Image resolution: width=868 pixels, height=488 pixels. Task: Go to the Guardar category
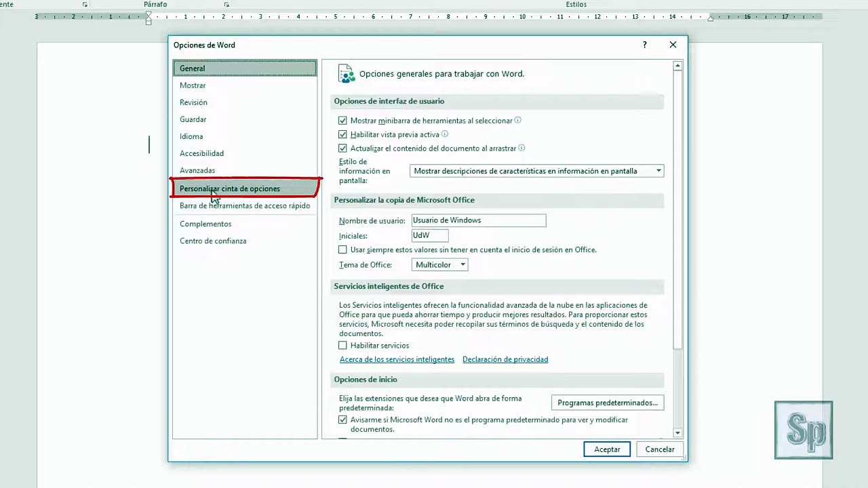tap(245, 119)
